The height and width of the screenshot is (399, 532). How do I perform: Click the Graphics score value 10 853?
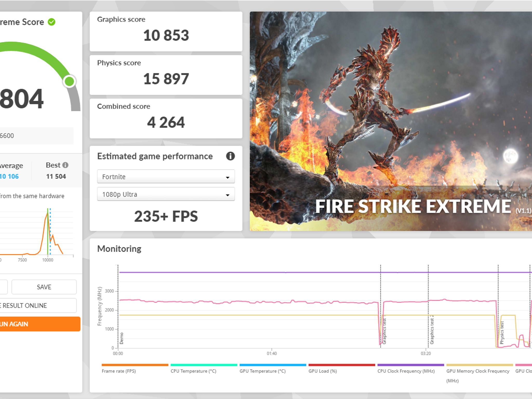coord(166,35)
